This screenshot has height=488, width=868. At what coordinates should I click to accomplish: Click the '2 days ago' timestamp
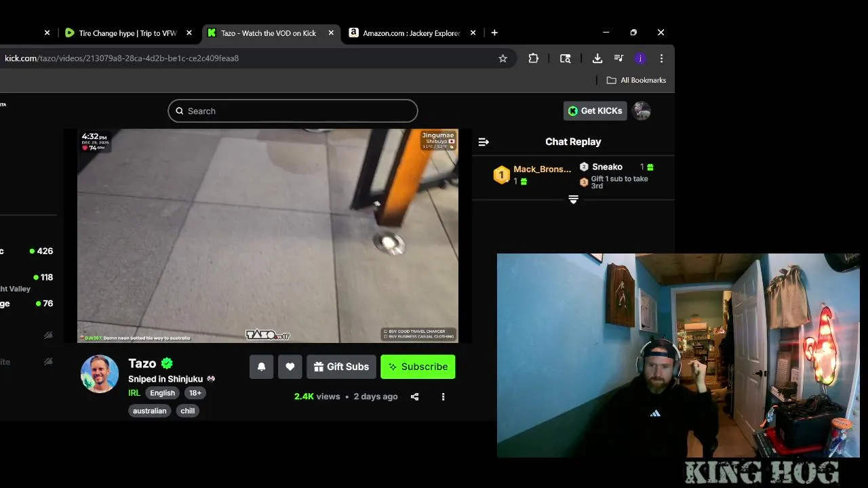376,396
